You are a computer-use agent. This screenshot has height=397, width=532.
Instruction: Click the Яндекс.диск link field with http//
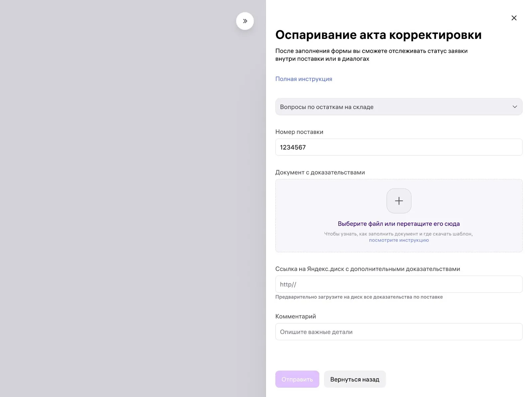pyautogui.click(x=399, y=284)
